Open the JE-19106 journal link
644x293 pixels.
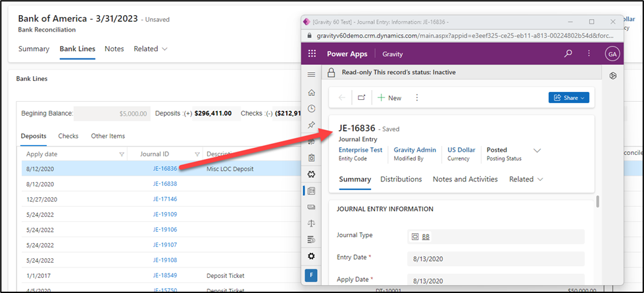coord(165,229)
